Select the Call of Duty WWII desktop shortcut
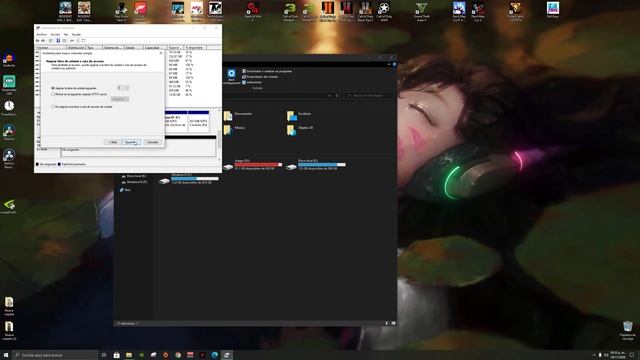Screen dimensions: 640x360 point(384,11)
